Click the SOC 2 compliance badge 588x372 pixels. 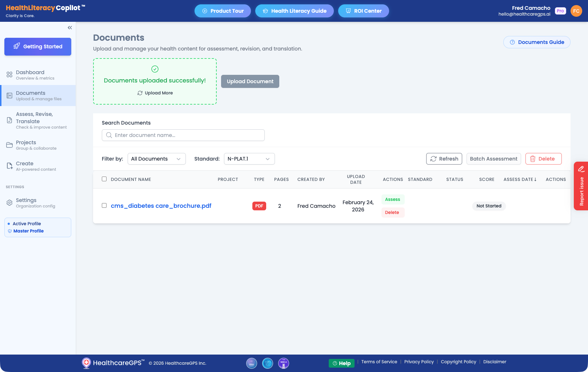(x=283, y=363)
